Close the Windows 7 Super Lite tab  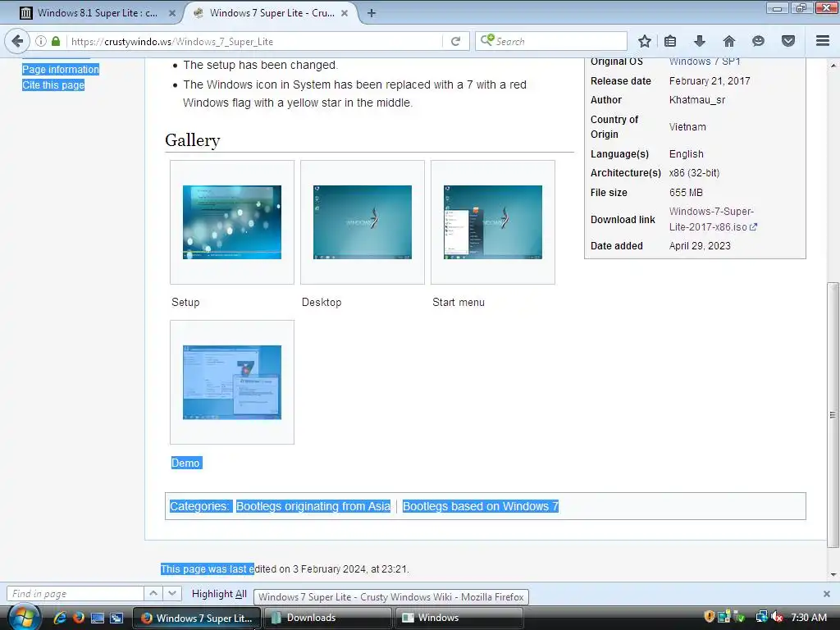point(345,13)
